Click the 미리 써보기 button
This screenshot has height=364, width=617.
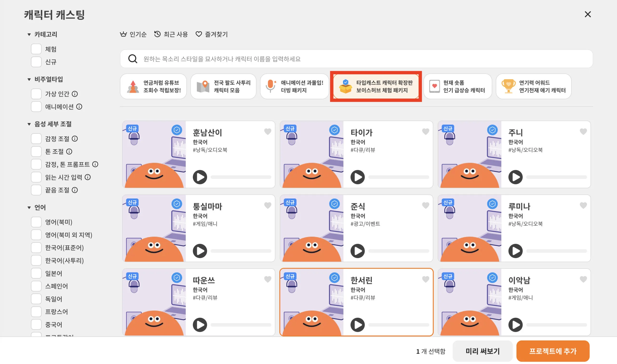tap(483, 351)
